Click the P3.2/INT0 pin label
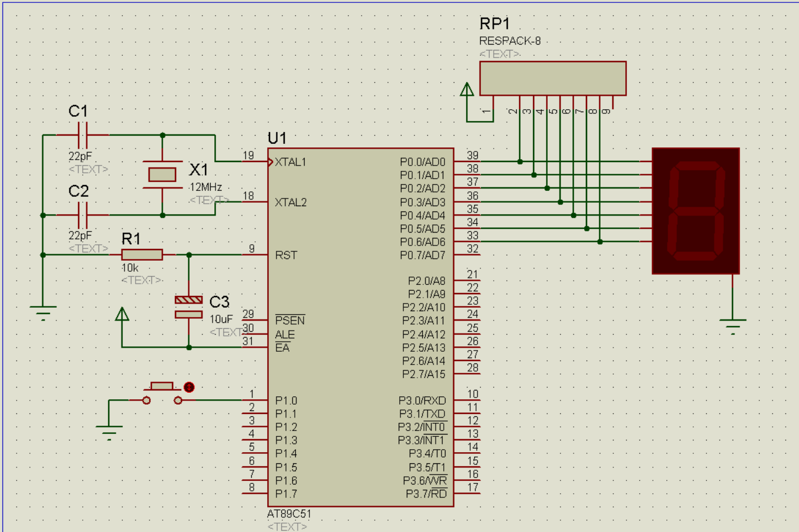 [x=422, y=427]
